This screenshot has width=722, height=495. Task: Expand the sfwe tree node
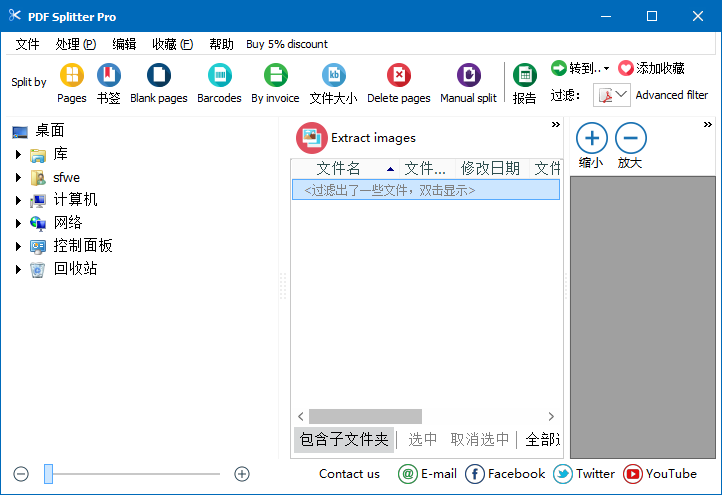coord(18,177)
